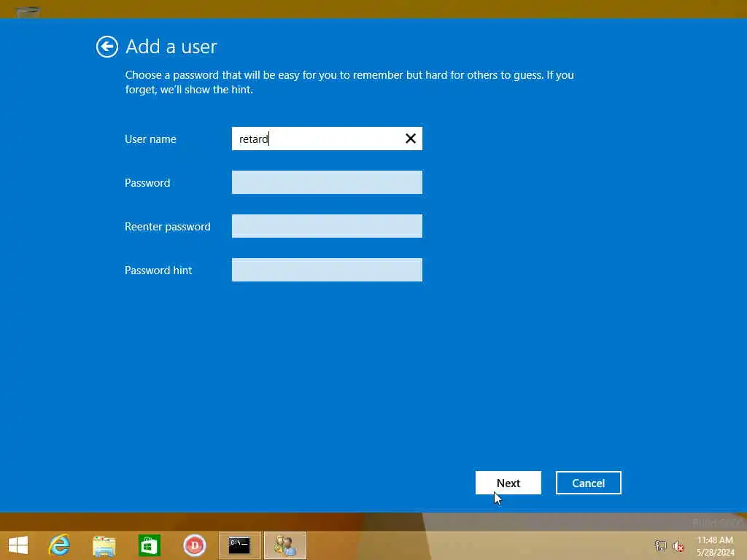
Task: Open the Windows Store taskbar icon
Action: (149, 545)
